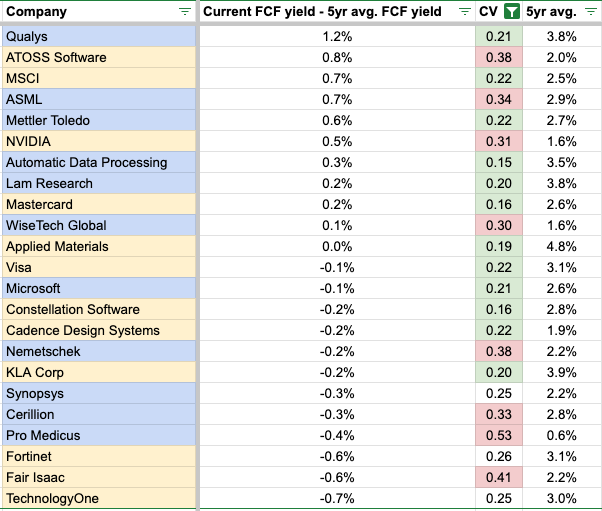Click the Fair Isaac CV value 0.41
Image resolution: width=602 pixels, height=511 pixels.
click(499, 477)
